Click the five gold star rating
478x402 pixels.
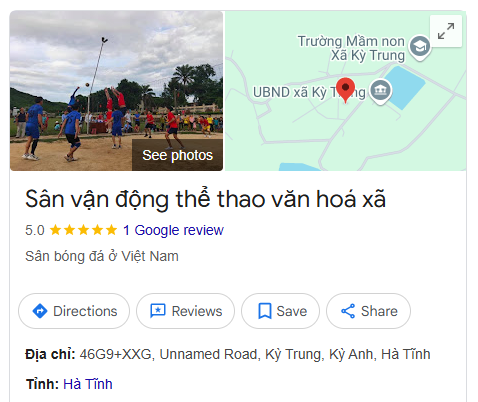point(83,230)
